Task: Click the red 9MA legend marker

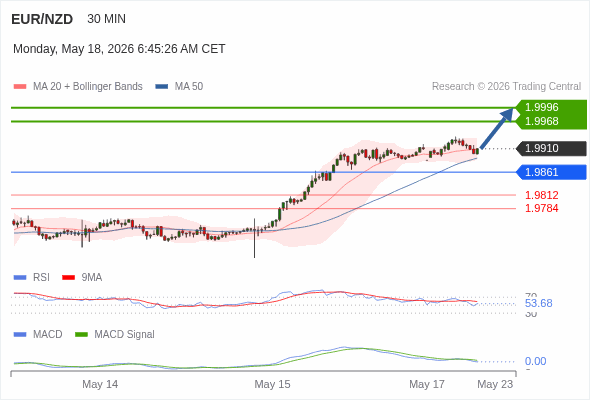Action: 68,278
